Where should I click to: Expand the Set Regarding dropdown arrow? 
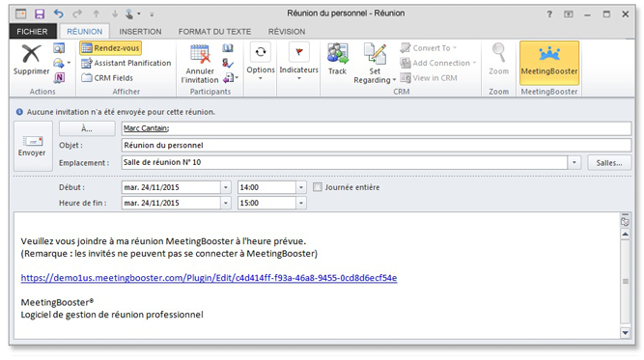[x=394, y=80]
